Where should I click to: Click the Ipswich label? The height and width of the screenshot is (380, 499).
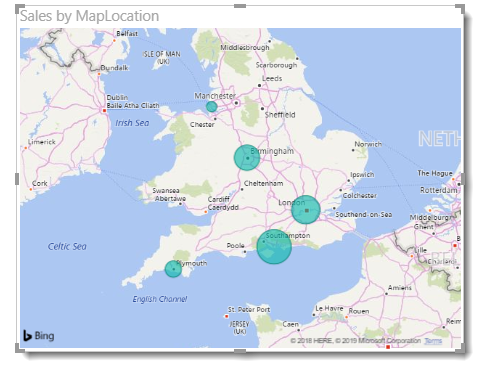pyautogui.click(x=362, y=175)
